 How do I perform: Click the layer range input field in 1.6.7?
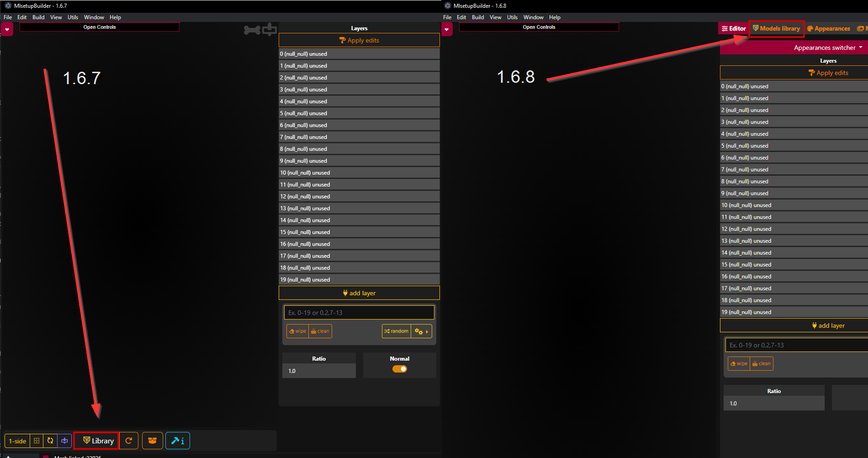(359, 313)
